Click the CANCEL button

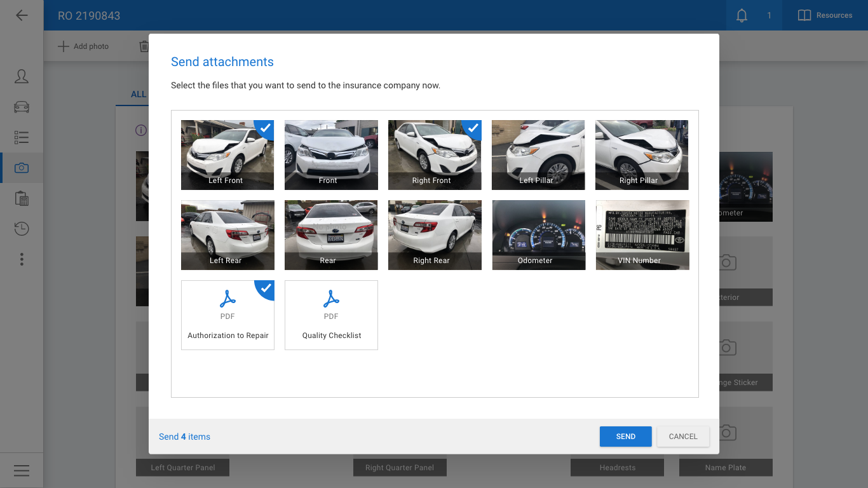(683, 437)
